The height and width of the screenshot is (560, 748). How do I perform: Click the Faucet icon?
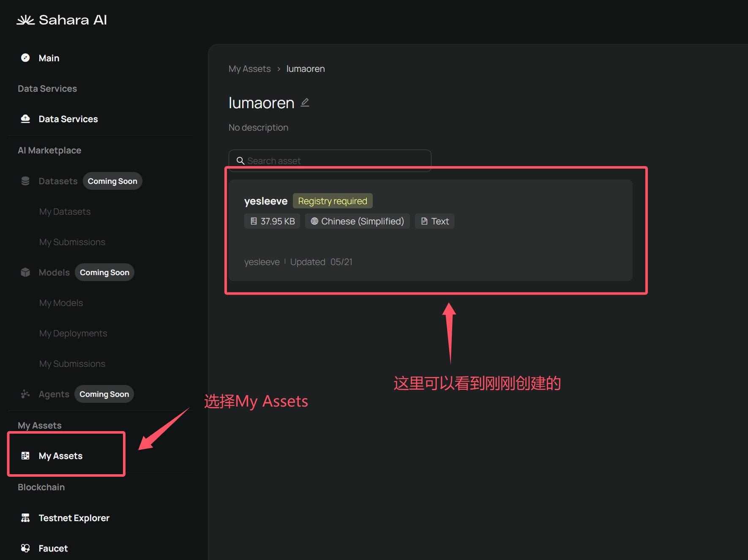pyautogui.click(x=25, y=548)
